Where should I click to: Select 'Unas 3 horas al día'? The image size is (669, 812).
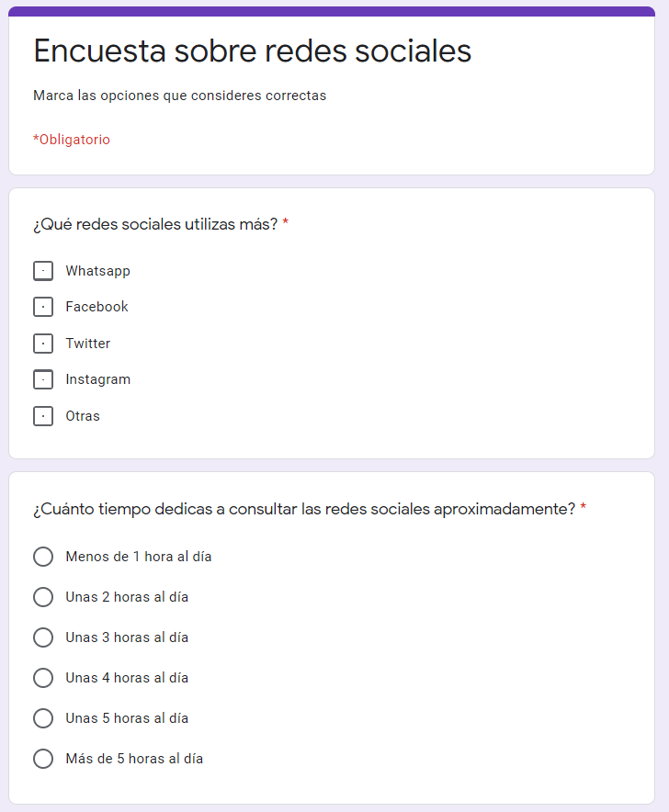pyautogui.click(x=42, y=637)
